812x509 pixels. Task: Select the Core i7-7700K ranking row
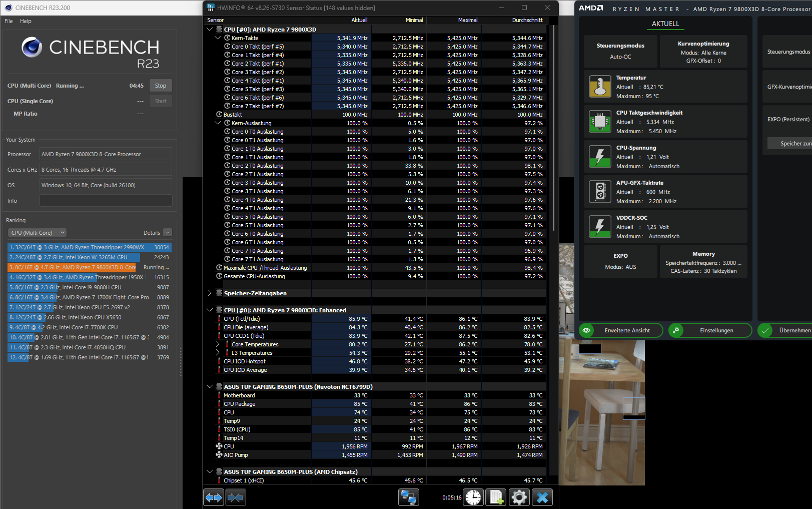click(90, 327)
